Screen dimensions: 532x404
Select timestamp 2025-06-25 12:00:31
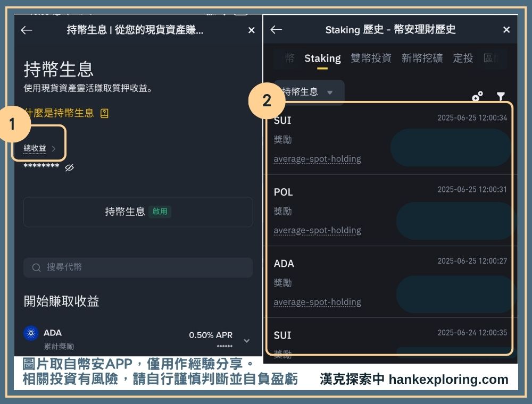coord(472,189)
